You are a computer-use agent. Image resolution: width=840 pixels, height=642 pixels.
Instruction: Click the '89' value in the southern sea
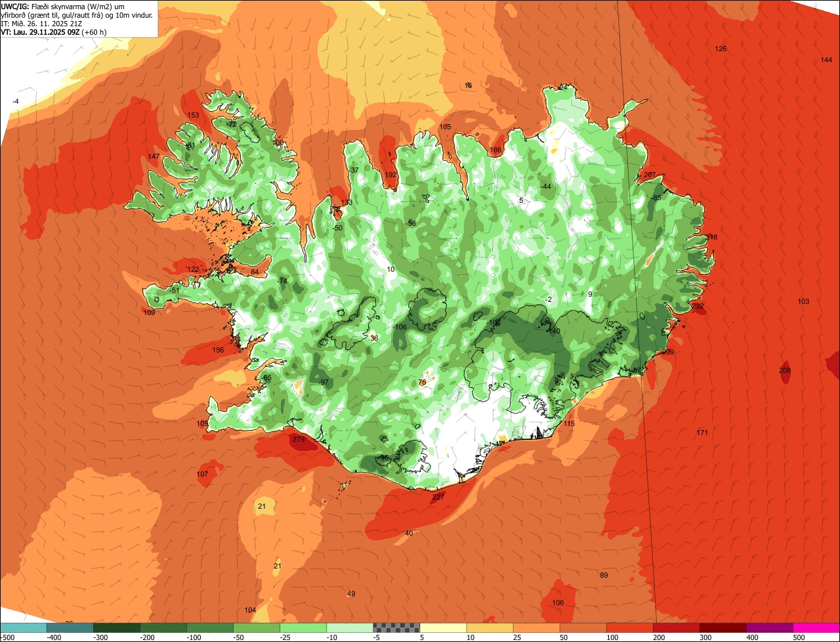click(x=604, y=576)
